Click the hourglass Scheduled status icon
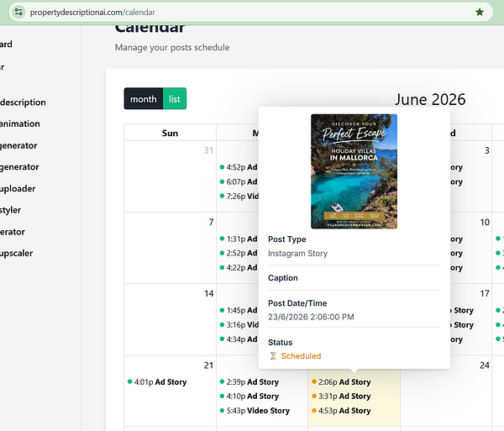Screen dimensions: 504x431 [x=273, y=355]
